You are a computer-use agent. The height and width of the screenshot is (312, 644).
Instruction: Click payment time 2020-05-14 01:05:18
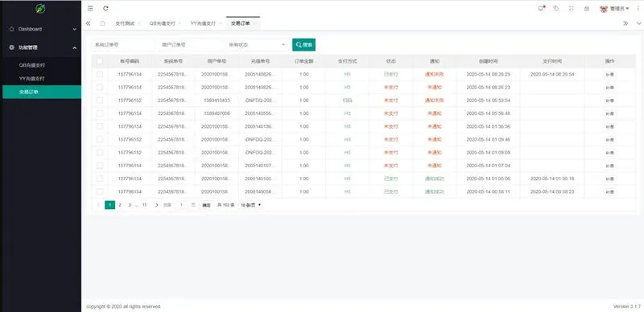[552, 179]
